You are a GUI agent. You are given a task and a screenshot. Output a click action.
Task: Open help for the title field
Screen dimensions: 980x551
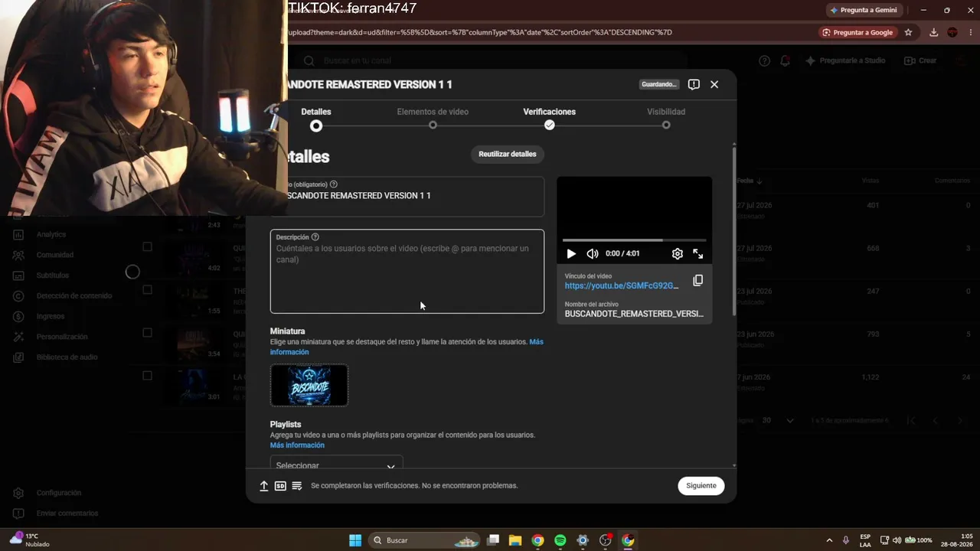coord(333,184)
